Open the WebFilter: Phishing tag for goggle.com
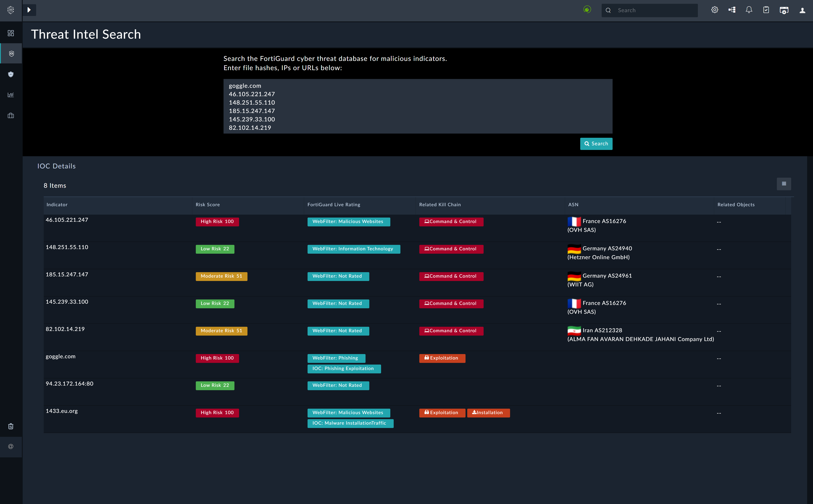Screen dimensions: 813x504 (x=336, y=358)
